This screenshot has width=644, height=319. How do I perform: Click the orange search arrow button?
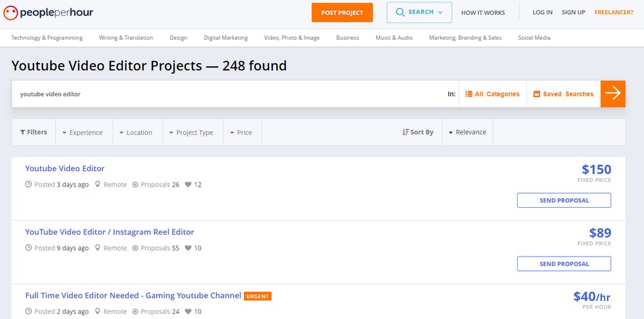click(613, 94)
